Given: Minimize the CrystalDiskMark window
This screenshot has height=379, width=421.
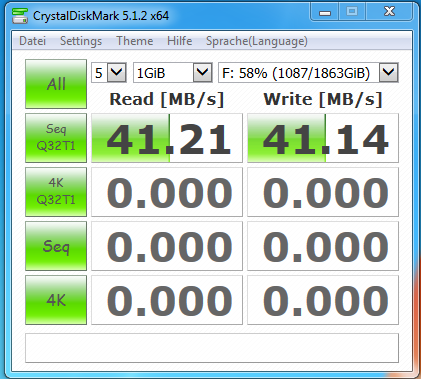Looking at the screenshot, I should [x=324, y=12].
